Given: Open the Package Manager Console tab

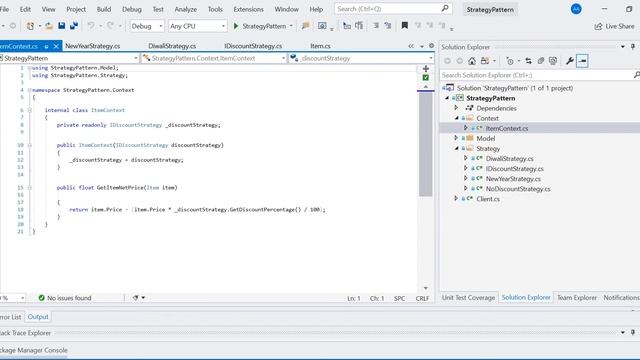Looking at the screenshot, I should tap(33, 350).
